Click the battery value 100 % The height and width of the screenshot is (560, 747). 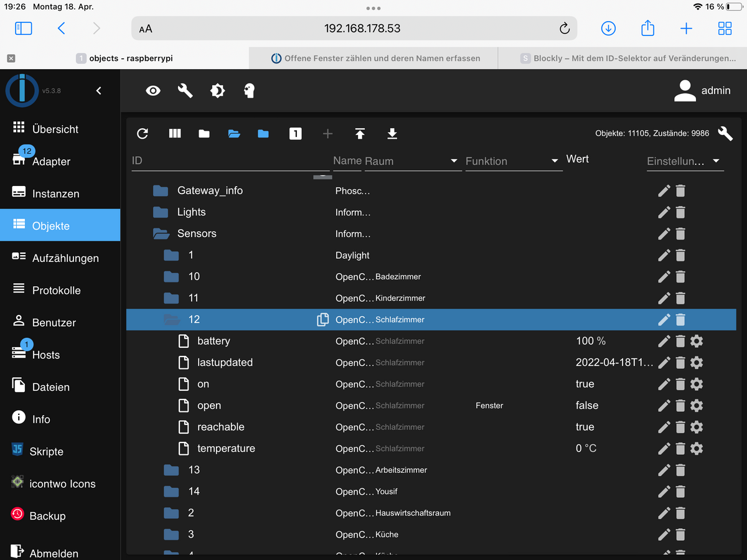point(591,341)
